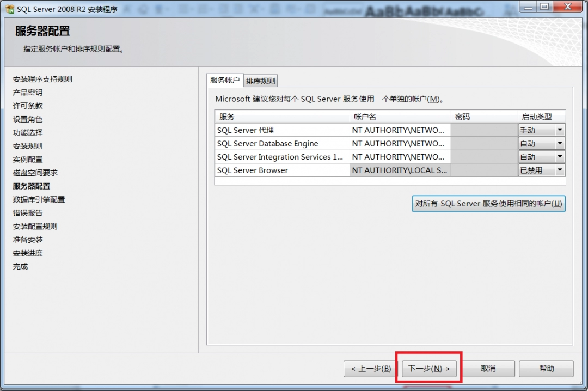This screenshot has width=588, height=391.
Task: Click the 取消 button
Action: point(488,369)
